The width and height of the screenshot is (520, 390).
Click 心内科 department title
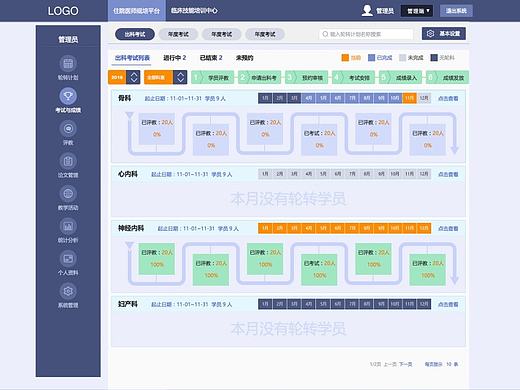128,174
